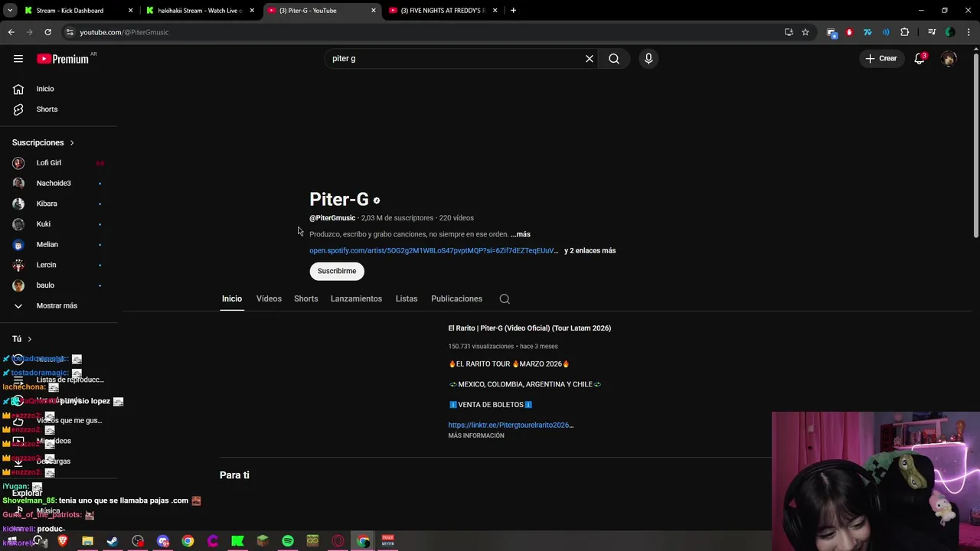Clear the search box with the X
This screenshot has width=980, height=551.
590,58
